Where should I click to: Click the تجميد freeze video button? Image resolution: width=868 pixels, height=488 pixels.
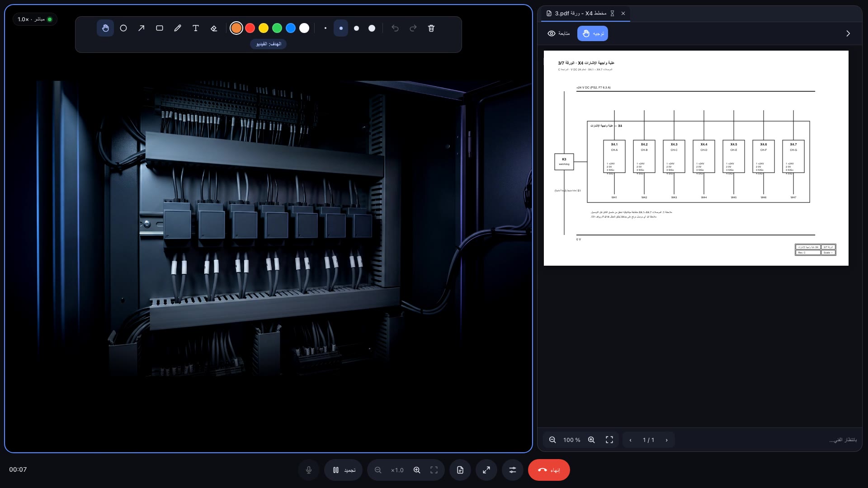click(344, 470)
